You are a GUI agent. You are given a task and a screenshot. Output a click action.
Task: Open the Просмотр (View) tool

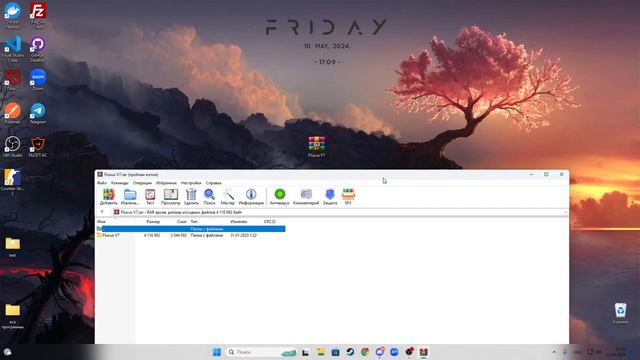point(171,196)
